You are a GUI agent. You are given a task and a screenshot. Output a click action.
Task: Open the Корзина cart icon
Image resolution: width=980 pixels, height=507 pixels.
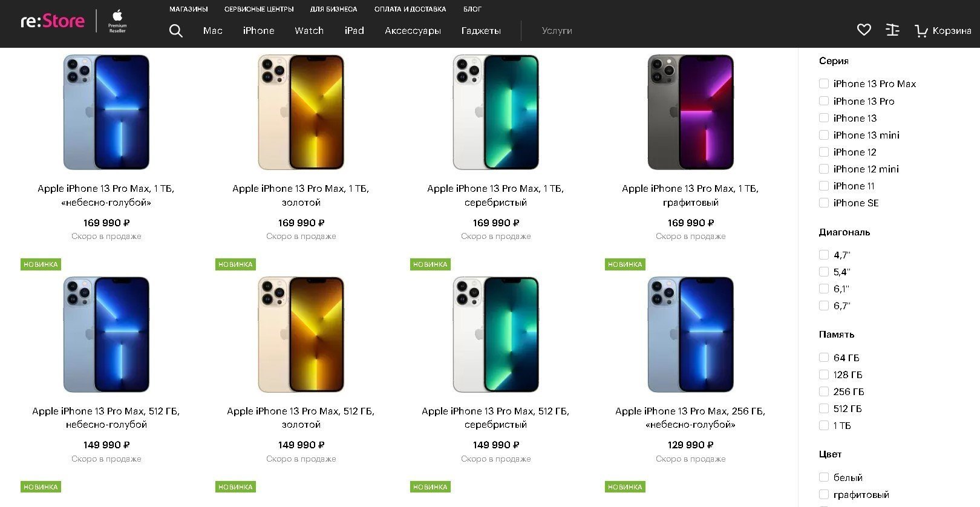click(x=942, y=31)
